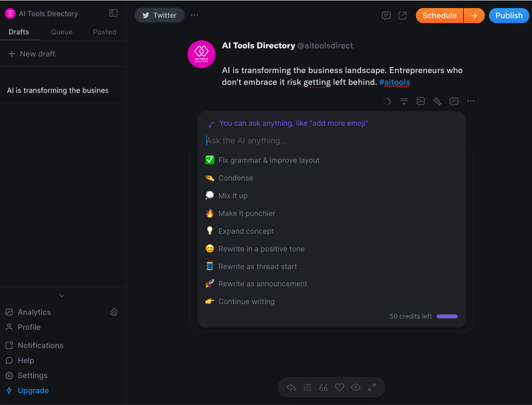Toggle the heart icon in bottom toolbar
Screen dimensions: 532x405
point(339,387)
